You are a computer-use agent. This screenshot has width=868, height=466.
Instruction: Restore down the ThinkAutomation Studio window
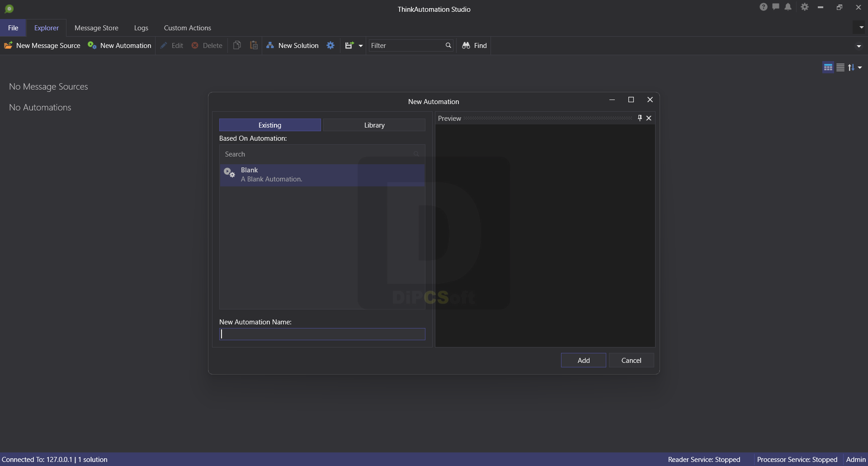click(x=840, y=7)
